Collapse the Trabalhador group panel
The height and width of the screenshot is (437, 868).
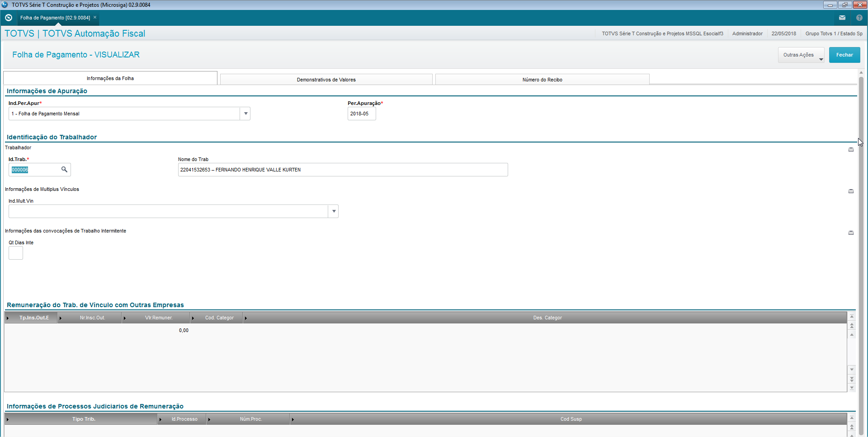tap(851, 149)
